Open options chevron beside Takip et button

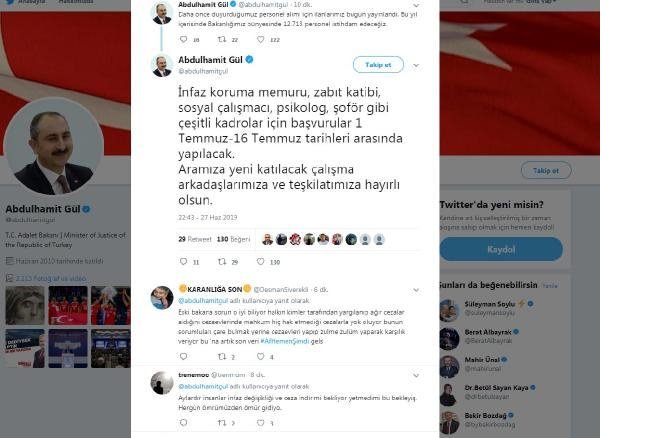[416, 65]
